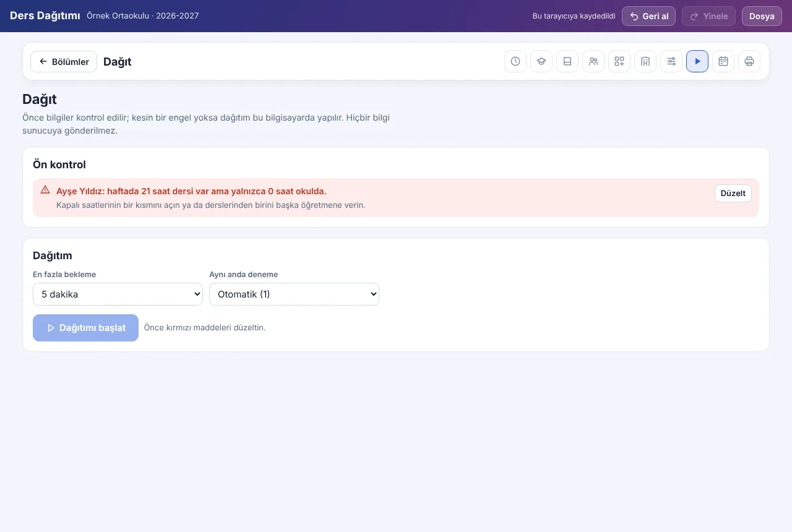Go back with the Bölümler button
The height and width of the screenshot is (532, 792).
64,61
